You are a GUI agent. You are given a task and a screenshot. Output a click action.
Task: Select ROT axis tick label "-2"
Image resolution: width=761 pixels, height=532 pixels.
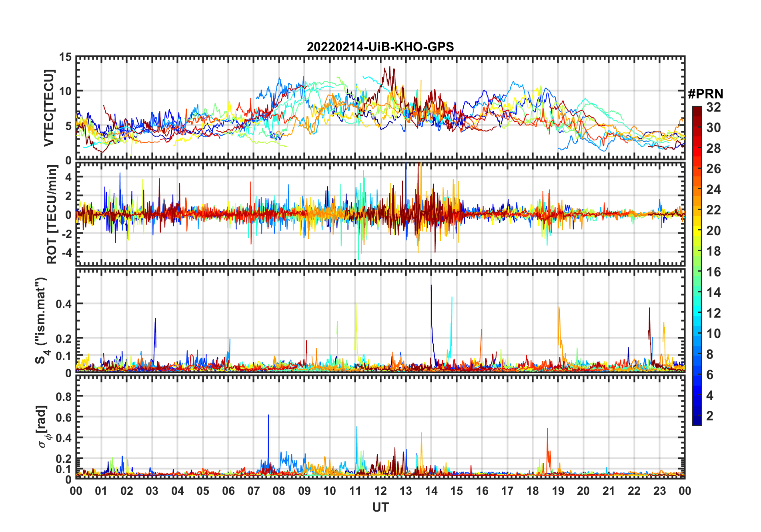[66, 234]
